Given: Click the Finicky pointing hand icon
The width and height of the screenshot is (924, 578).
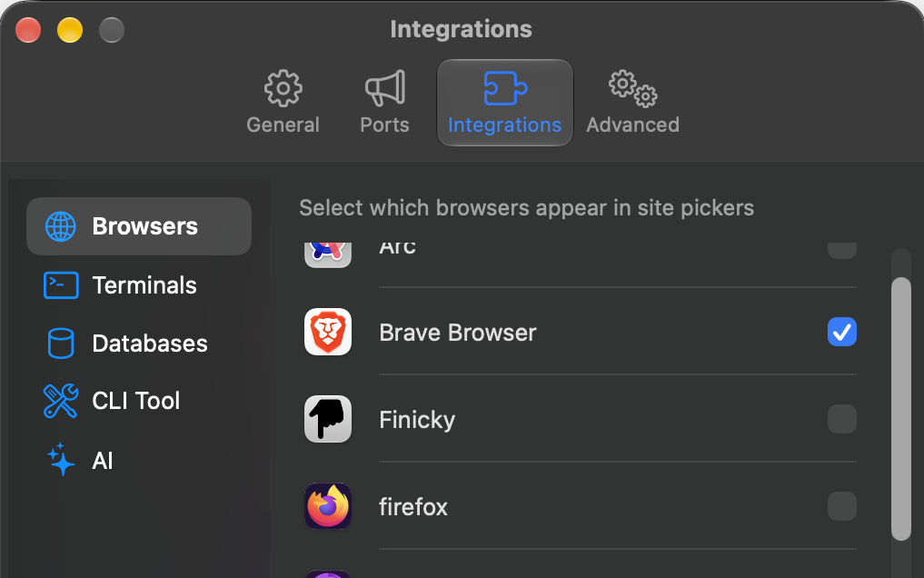Looking at the screenshot, I should (x=328, y=419).
